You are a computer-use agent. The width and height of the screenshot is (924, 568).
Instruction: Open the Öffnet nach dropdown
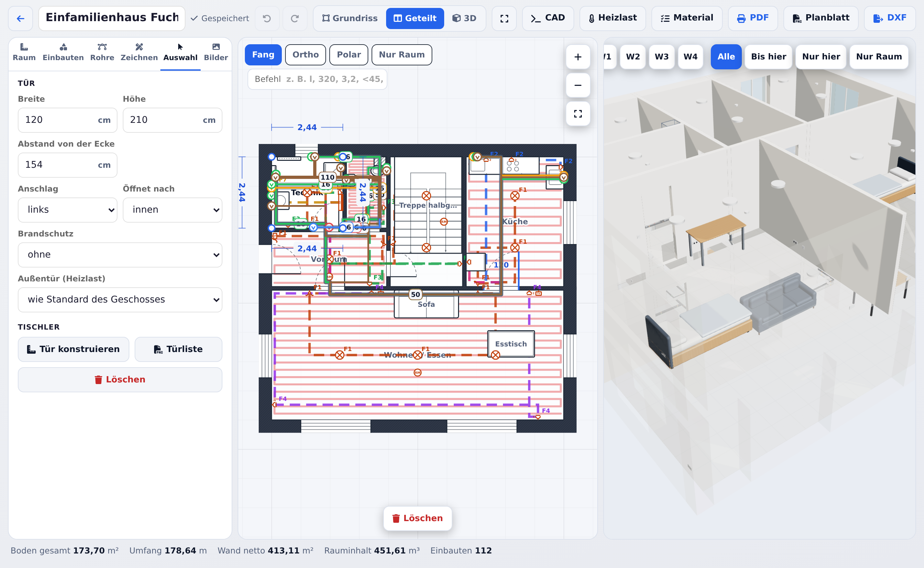[x=172, y=210]
